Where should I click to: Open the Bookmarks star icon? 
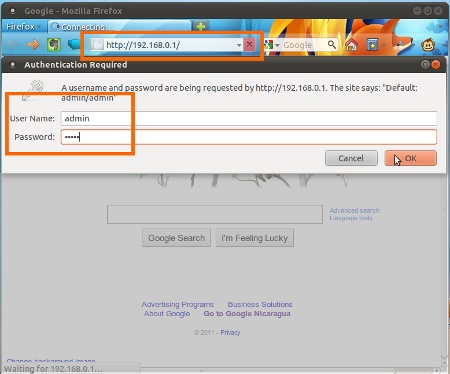(372, 44)
